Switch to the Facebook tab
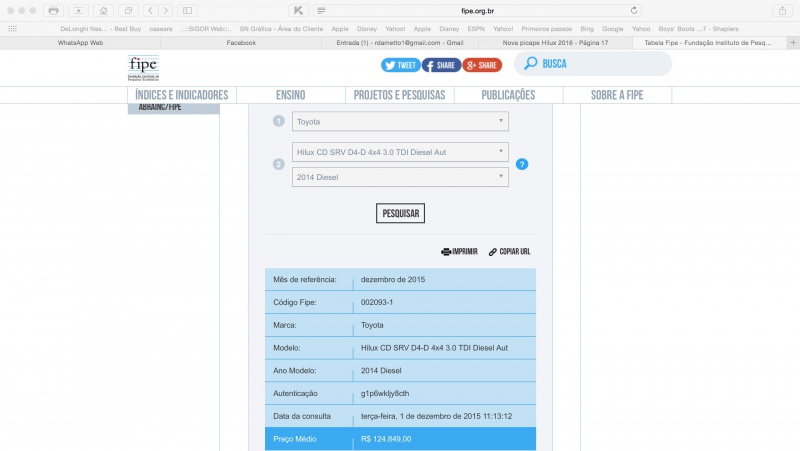Screen dimensions: 800x451 pos(241,43)
